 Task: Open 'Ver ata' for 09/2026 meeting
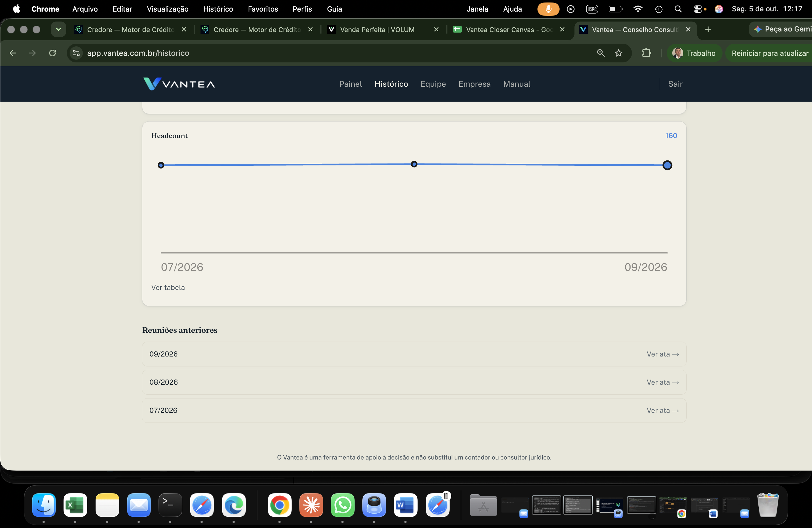tap(663, 354)
